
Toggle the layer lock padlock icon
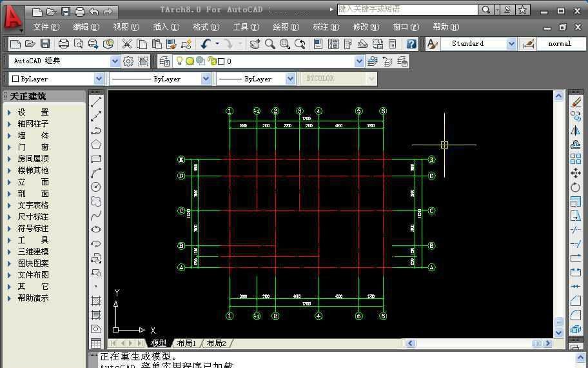click(x=211, y=61)
